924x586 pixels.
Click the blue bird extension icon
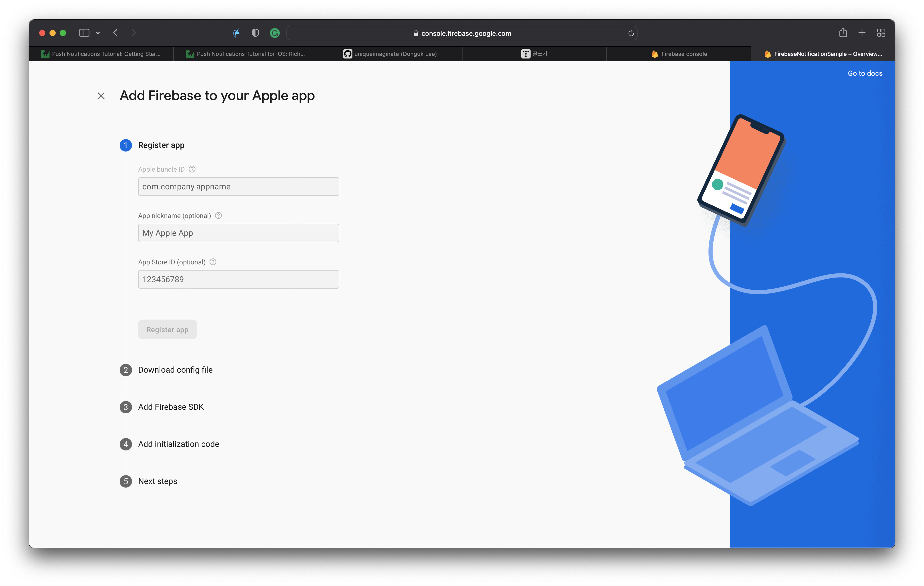pos(237,33)
